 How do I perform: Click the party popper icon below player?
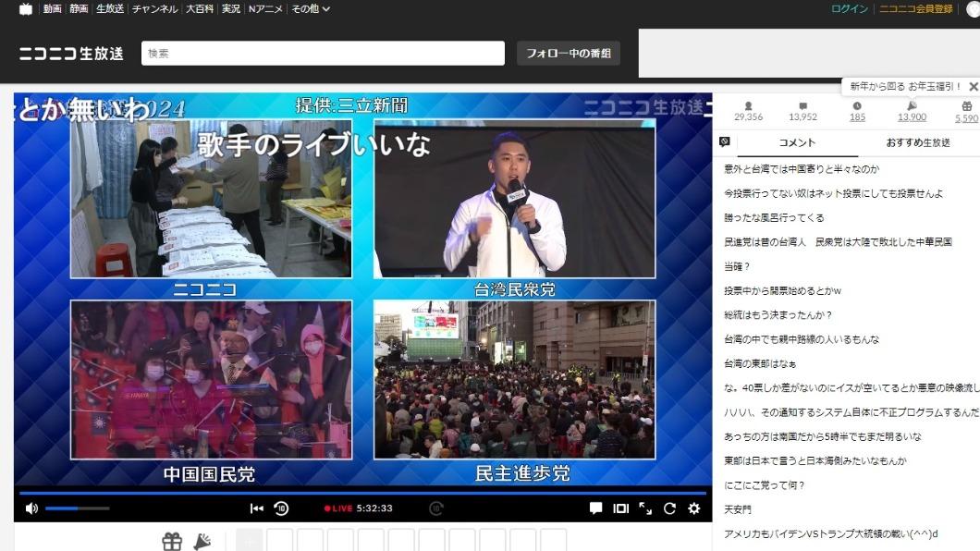[202, 542]
